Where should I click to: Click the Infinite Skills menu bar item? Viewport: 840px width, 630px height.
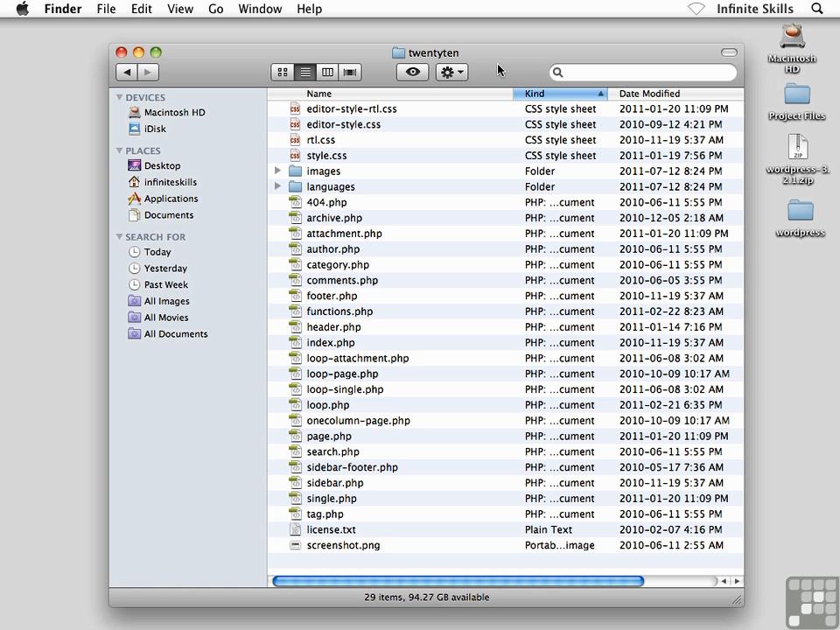click(755, 9)
